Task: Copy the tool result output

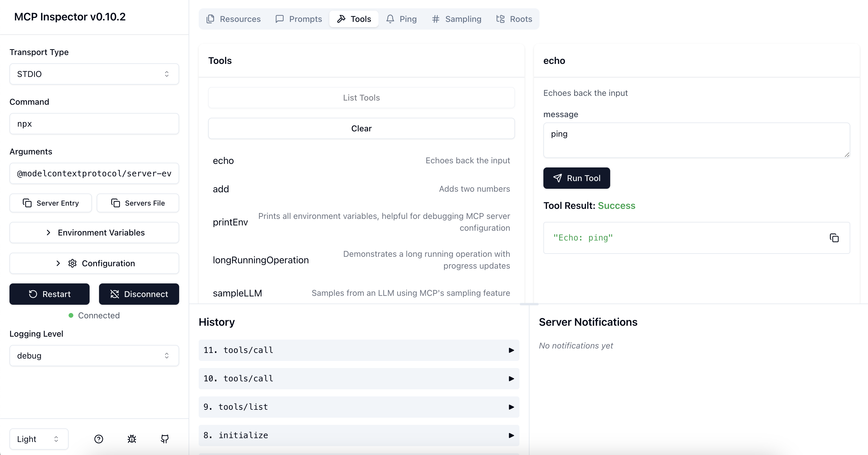Action: 834,238
